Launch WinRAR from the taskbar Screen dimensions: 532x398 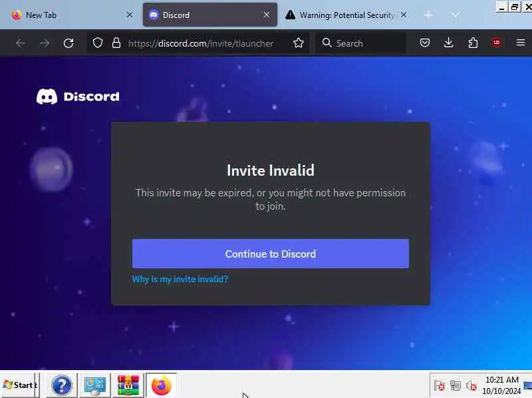[128, 385]
